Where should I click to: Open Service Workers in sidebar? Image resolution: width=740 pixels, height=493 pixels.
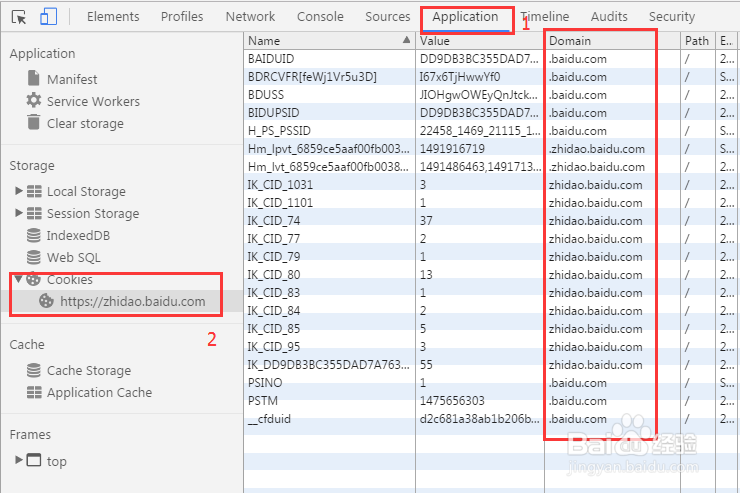[x=93, y=101]
